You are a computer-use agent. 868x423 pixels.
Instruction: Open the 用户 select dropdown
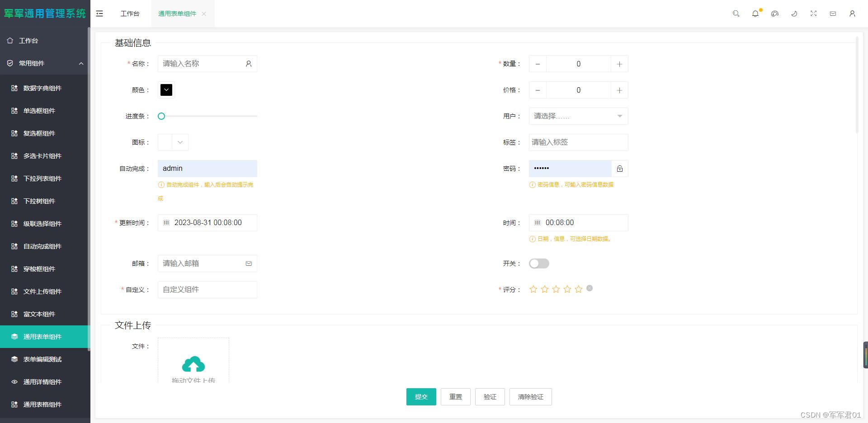click(578, 116)
